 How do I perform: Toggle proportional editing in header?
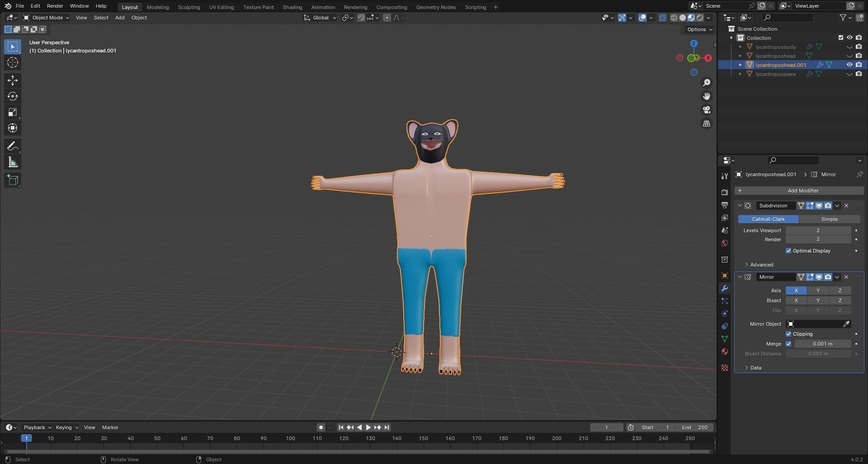(387, 18)
